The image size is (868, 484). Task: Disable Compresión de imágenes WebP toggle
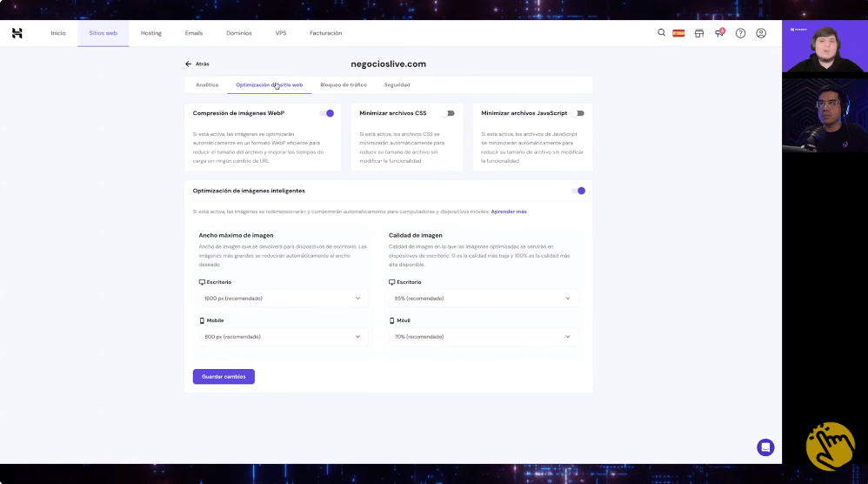point(327,113)
